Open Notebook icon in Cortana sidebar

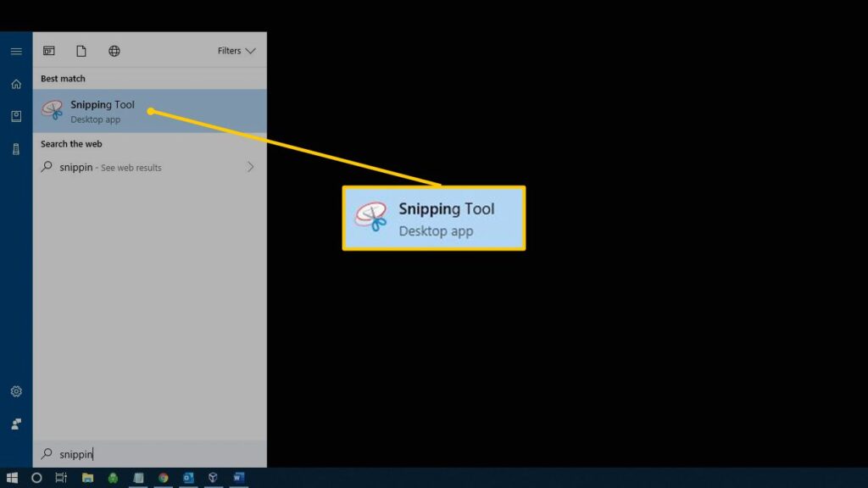(16, 116)
